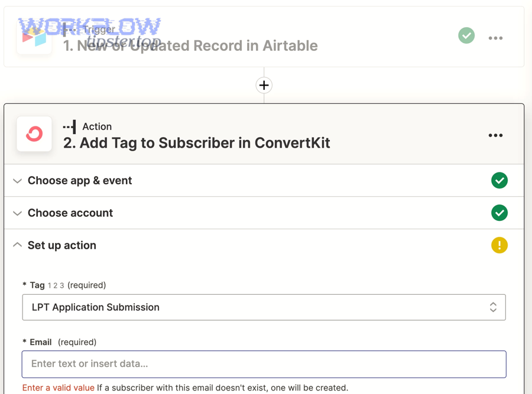Select the ConvertKit app icon on step 2
This screenshot has height=394, width=532.
tap(34, 134)
